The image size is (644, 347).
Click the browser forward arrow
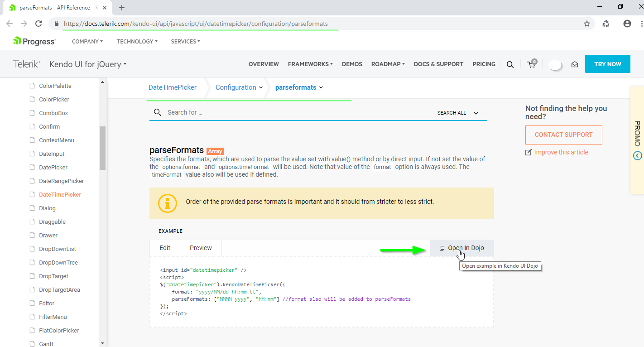(x=24, y=24)
